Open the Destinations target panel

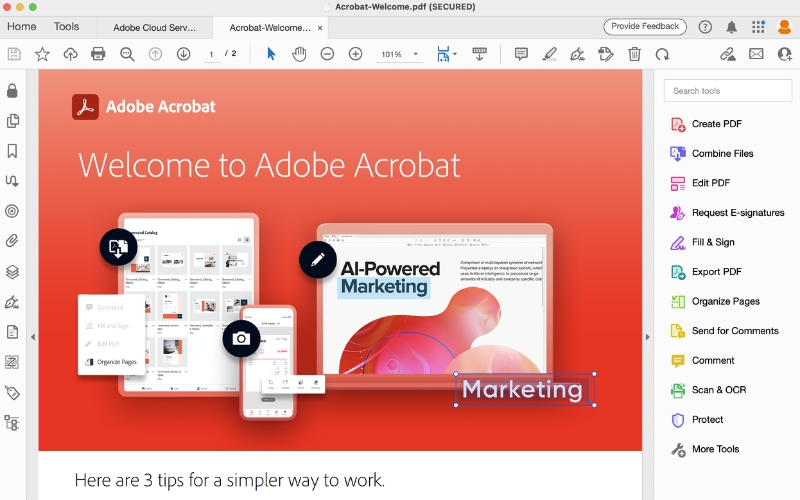click(x=12, y=211)
